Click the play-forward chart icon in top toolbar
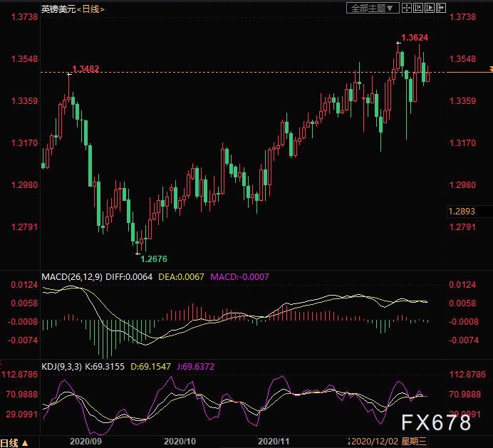This screenshot has width=493, height=448. click(429, 8)
